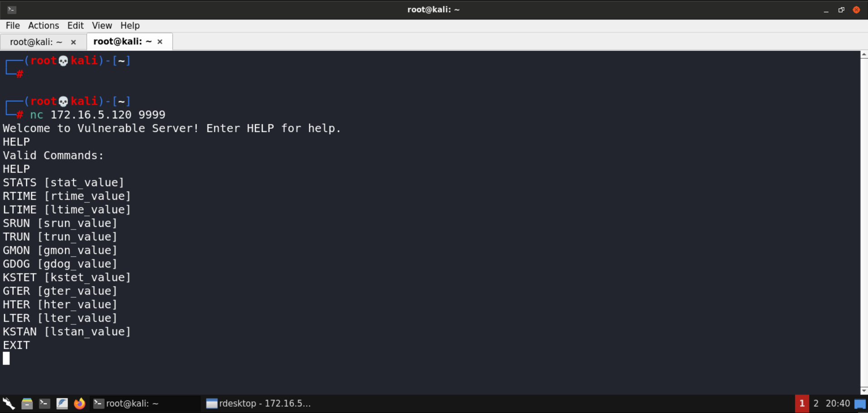
Task: Open the Actions menu
Action: [x=43, y=26]
